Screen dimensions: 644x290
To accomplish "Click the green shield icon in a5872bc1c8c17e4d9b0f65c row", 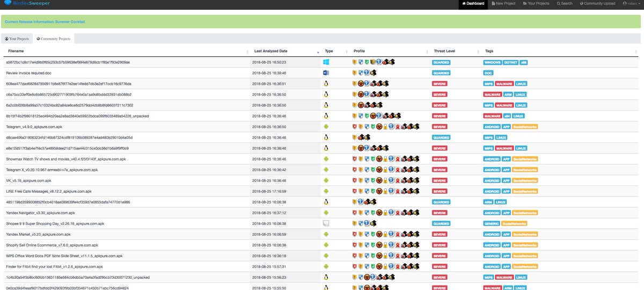I will tap(367, 62).
